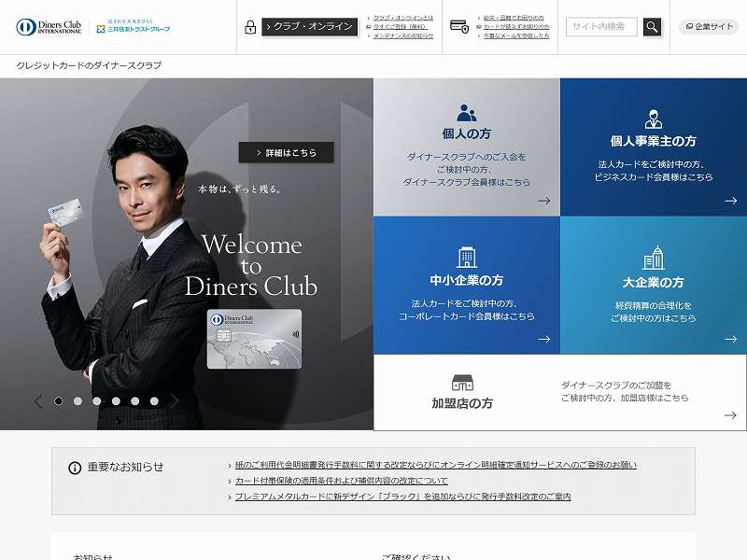Click the building icon above 中小企業の方
Image resolution: width=747 pixels, height=560 pixels.
pyautogui.click(x=466, y=258)
